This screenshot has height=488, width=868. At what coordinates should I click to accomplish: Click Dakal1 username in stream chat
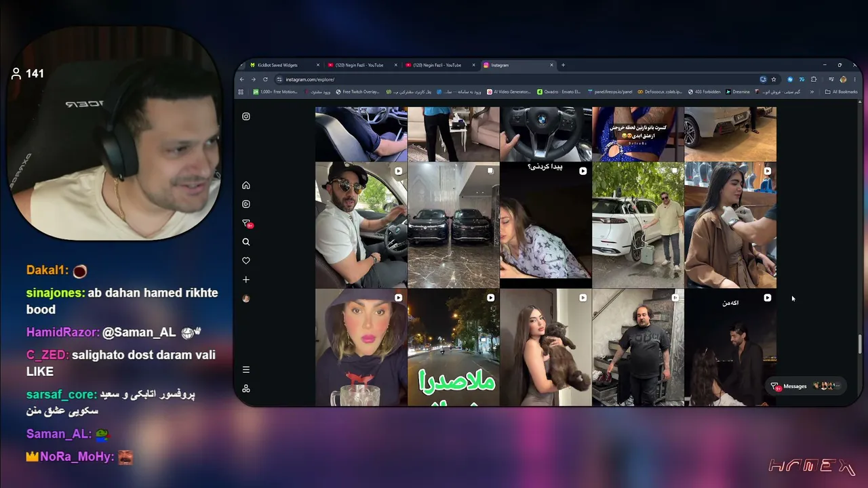click(47, 270)
